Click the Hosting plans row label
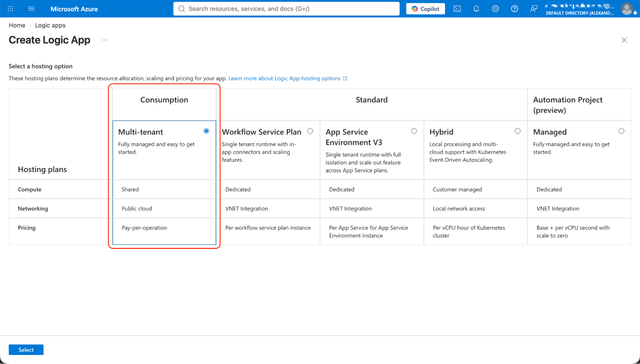The width and height of the screenshot is (640, 364). (42, 169)
